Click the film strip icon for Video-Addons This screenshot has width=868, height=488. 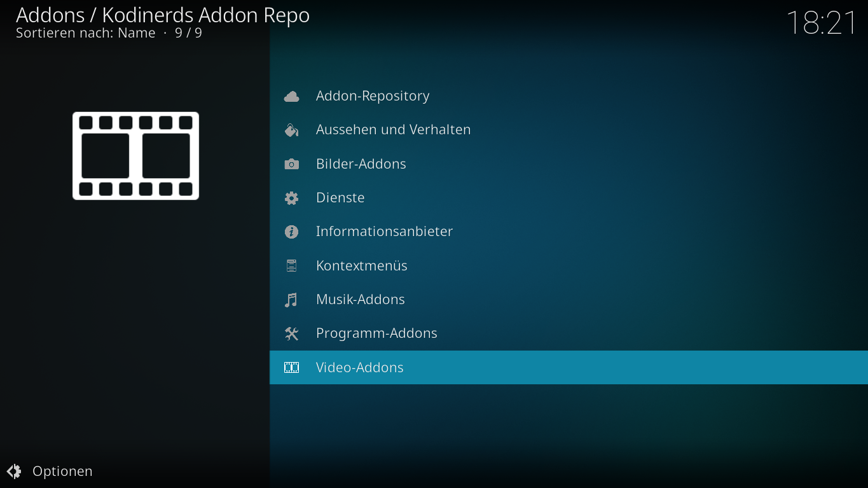click(x=291, y=367)
